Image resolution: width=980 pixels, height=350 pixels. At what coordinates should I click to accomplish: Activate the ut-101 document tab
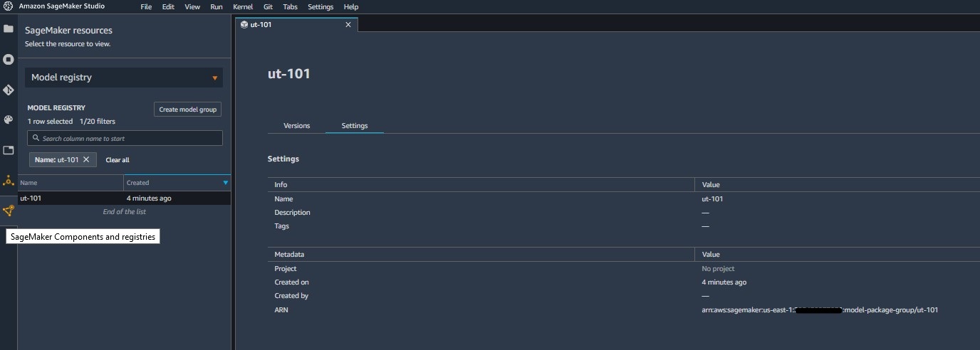[x=297, y=25]
